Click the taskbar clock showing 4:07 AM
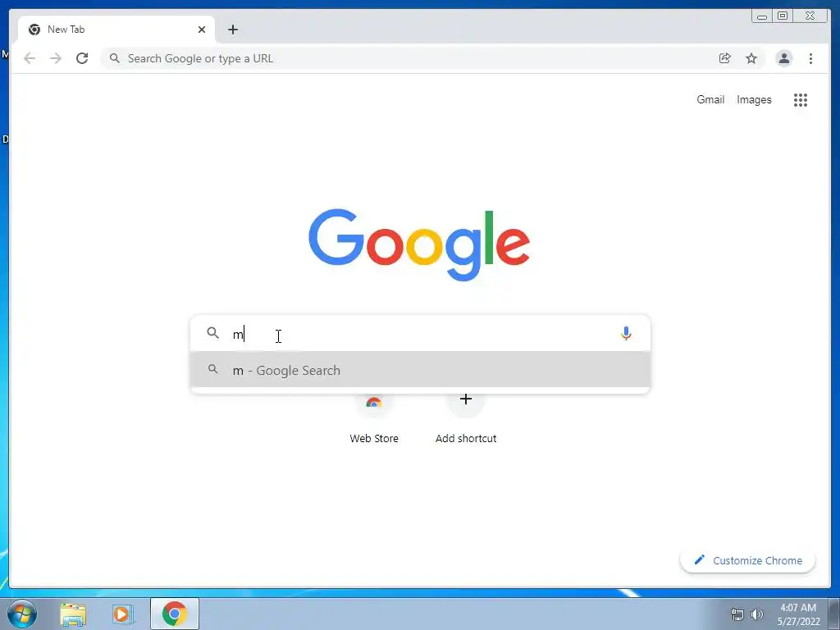Screen dimensions: 840x630 pyautogui.click(x=798, y=614)
